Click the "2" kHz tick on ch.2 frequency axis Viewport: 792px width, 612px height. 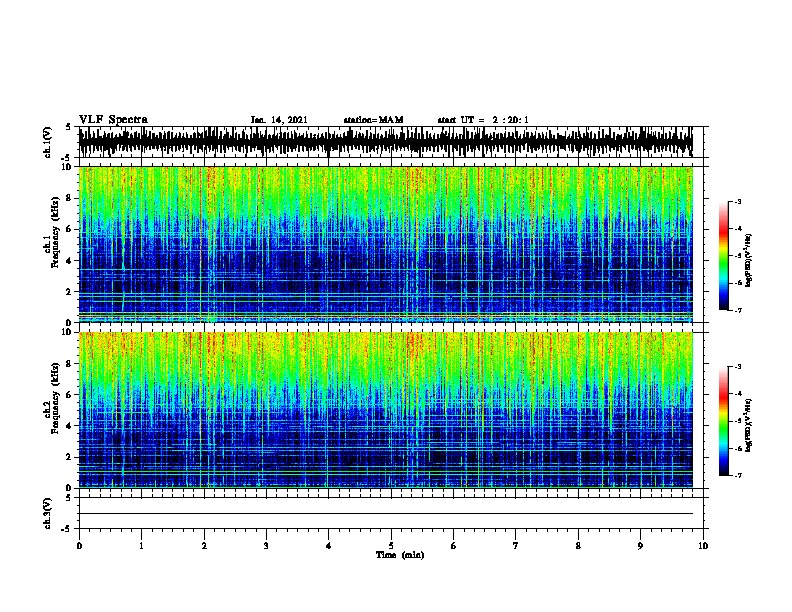point(69,457)
